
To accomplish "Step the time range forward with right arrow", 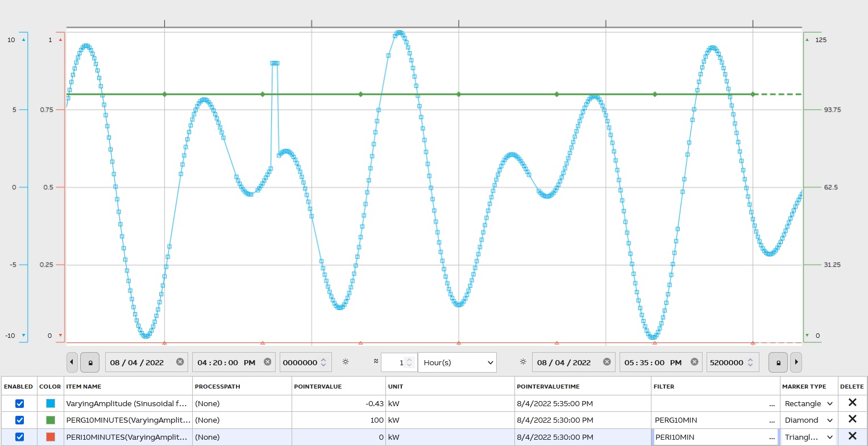I will click(x=795, y=362).
